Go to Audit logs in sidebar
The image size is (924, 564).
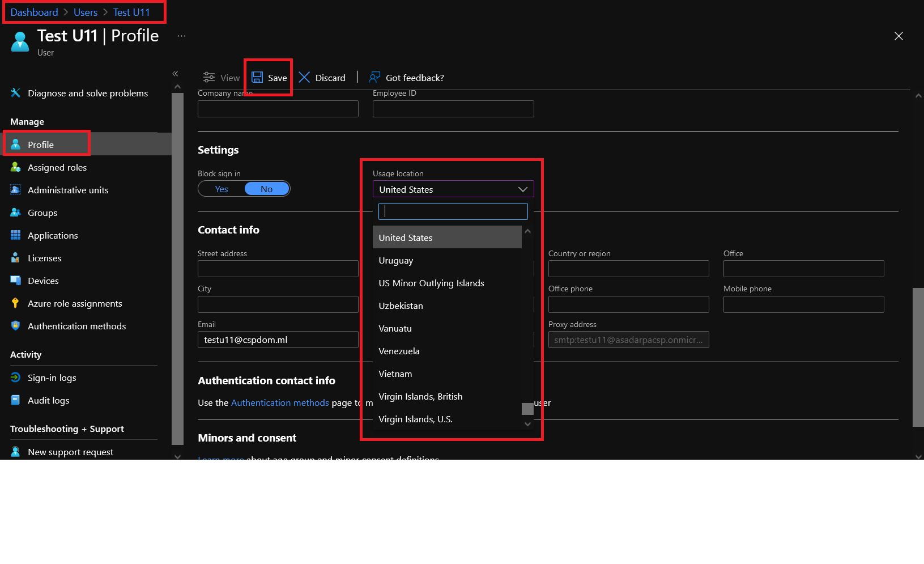(49, 400)
